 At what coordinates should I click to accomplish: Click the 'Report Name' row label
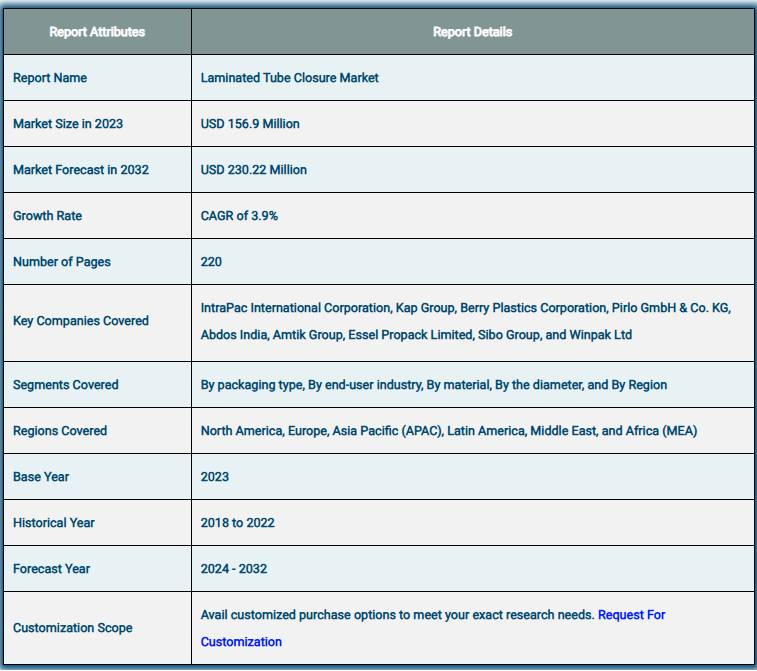click(50, 78)
